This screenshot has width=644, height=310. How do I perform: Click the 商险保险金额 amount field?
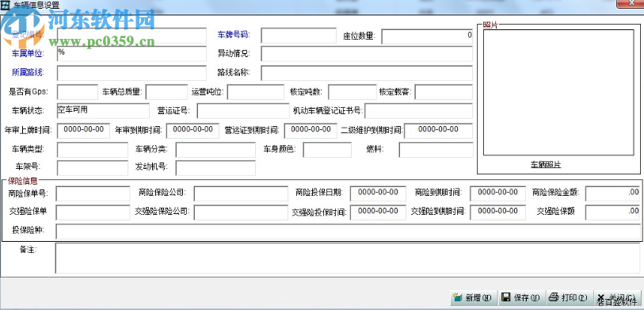click(612, 193)
